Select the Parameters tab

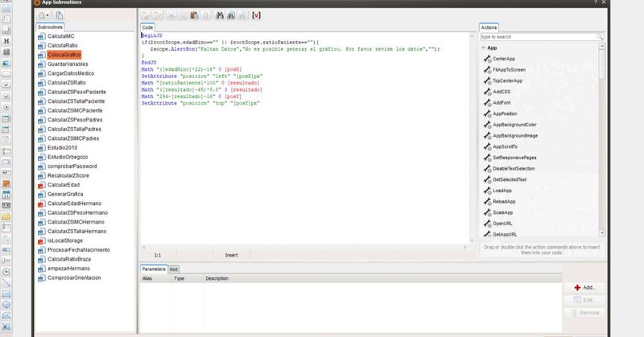(x=154, y=269)
